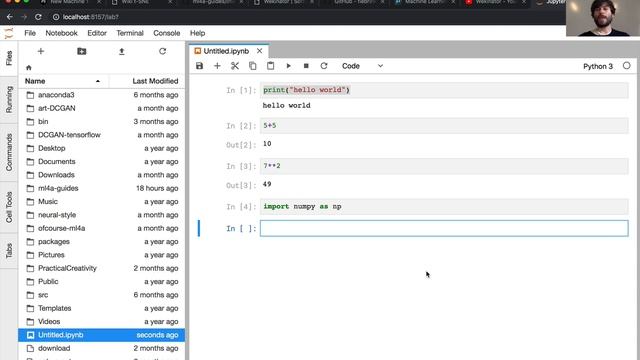The image size is (640, 360).
Task: Click the kernel status circle indicator
Action: pyautogui.click(x=627, y=66)
